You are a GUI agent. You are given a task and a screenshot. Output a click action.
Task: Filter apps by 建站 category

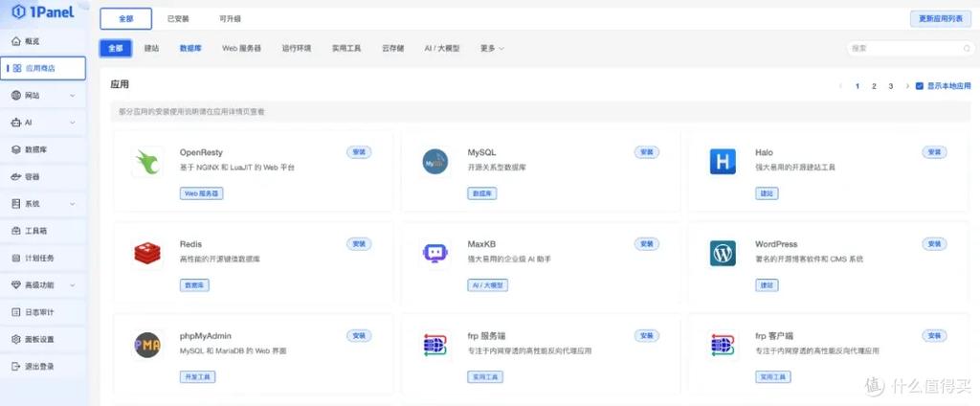(152, 48)
